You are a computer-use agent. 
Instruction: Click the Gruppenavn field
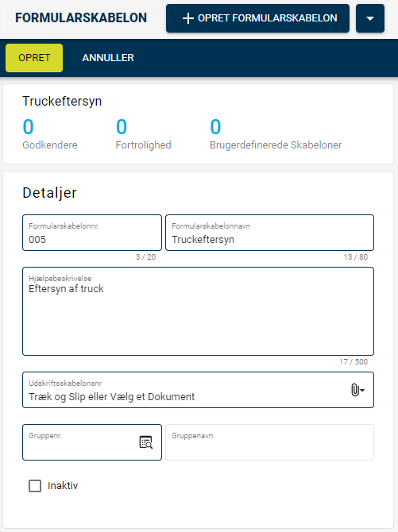point(269,442)
